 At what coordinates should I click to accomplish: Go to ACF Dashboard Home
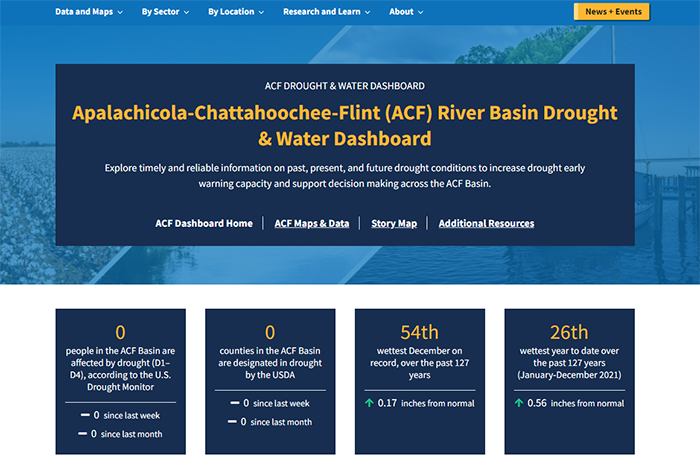(x=204, y=223)
